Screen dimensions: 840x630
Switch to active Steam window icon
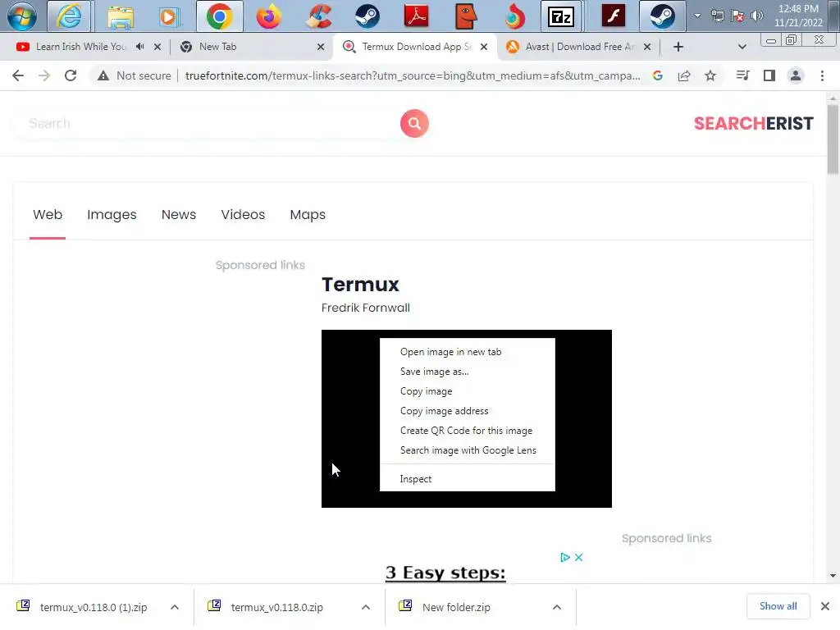tap(662, 16)
